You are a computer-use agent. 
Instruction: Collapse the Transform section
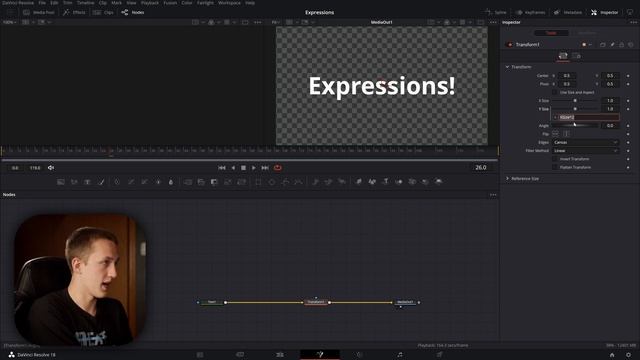tap(507, 67)
